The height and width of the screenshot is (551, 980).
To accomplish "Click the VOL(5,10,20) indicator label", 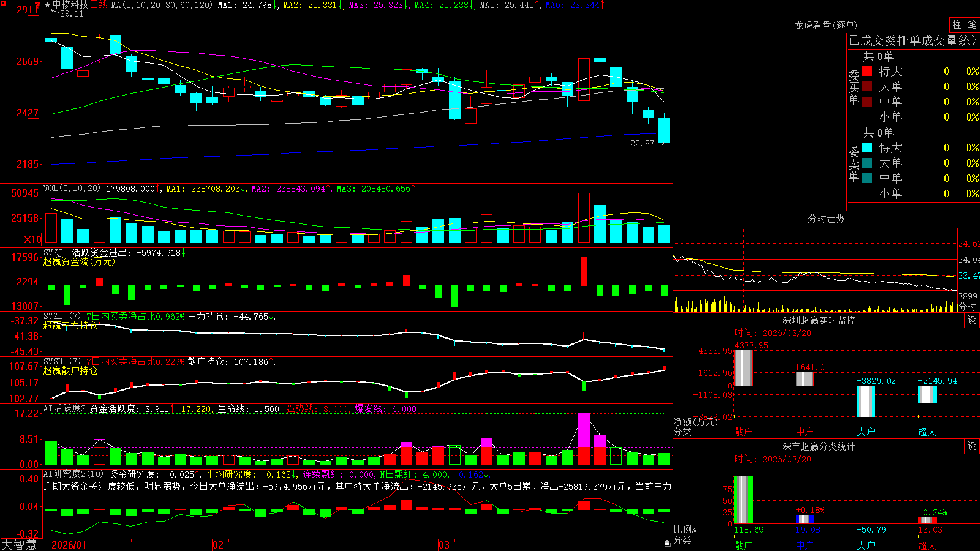I will [x=72, y=189].
